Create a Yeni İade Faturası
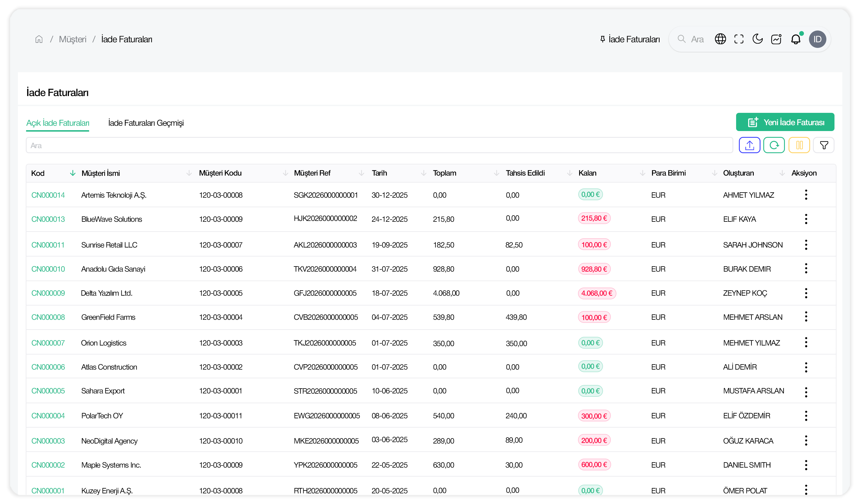Viewport: 860px width, 504px height. [x=785, y=122]
